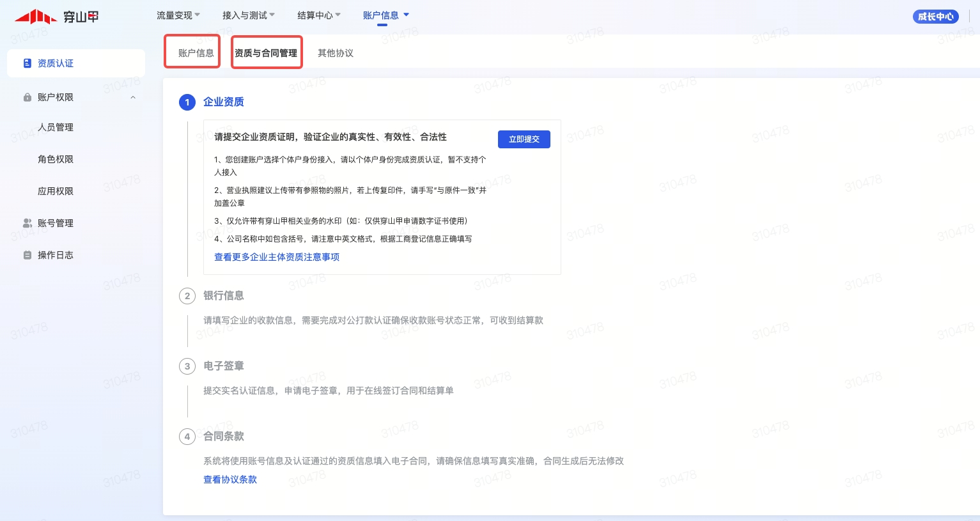Click the log icon beside 操作日志
980x521 pixels.
(x=27, y=255)
